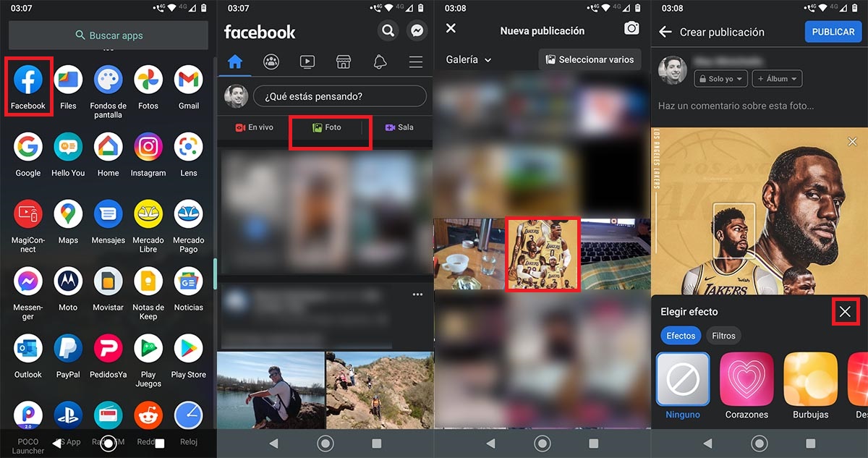Image resolution: width=868 pixels, height=458 pixels.
Task: Switch to the Facebook Home tab
Action: tap(235, 62)
